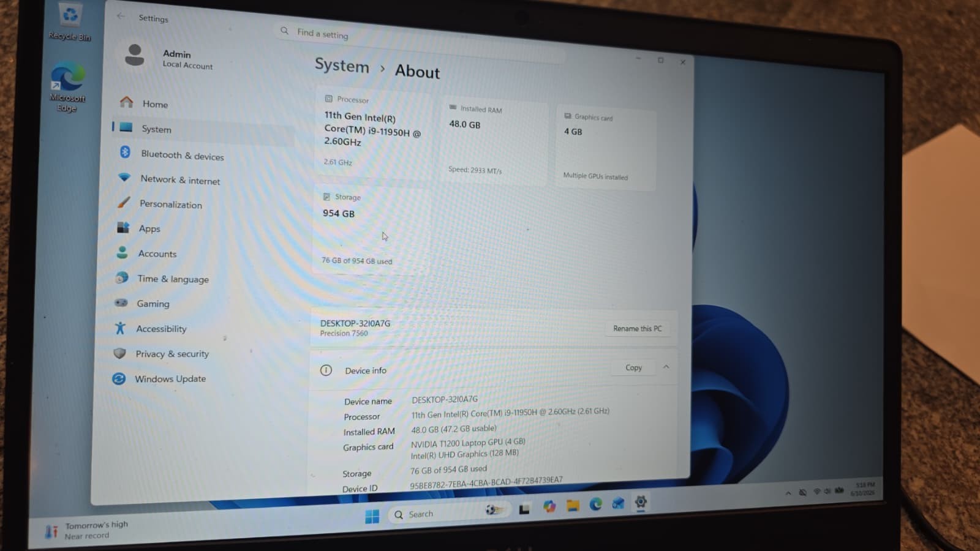Click the Windows Update sync icon
Screen dimensions: 980x551
(x=119, y=379)
